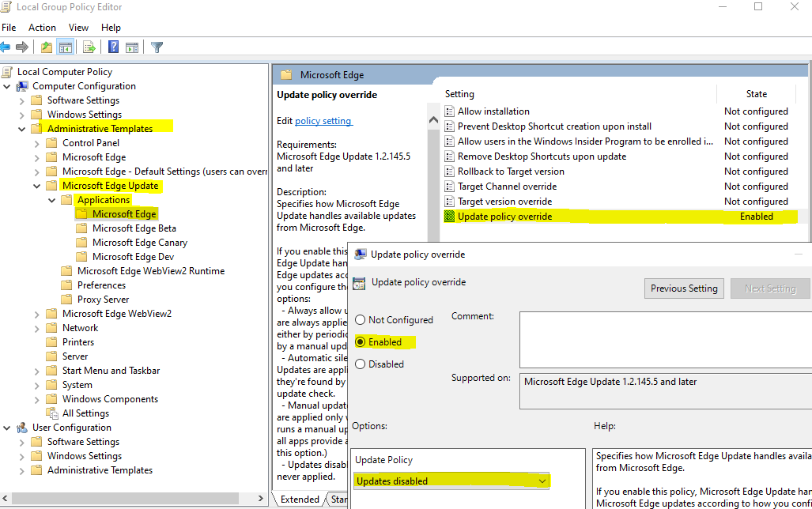Sort by the State column header
The width and height of the screenshot is (812, 509).
pyautogui.click(x=756, y=94)
